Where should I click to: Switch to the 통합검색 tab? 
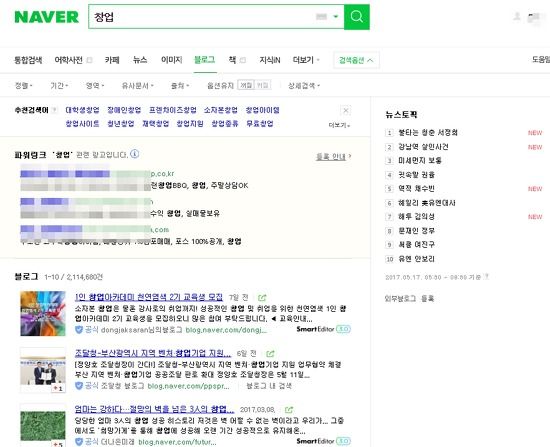[x=28, y=60]
